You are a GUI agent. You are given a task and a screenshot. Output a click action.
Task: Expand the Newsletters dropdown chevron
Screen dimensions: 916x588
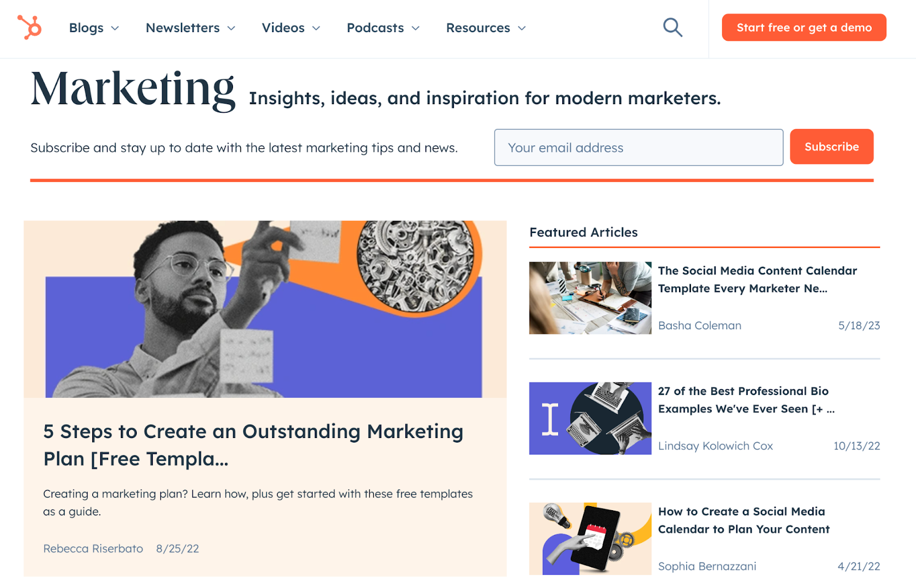[x=231, y=28]
